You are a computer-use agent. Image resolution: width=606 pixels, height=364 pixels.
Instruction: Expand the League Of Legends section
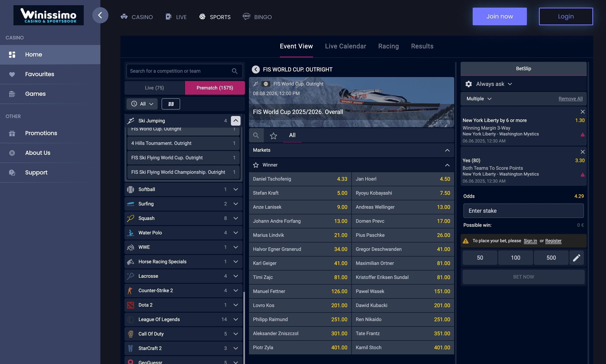(235, 319)
